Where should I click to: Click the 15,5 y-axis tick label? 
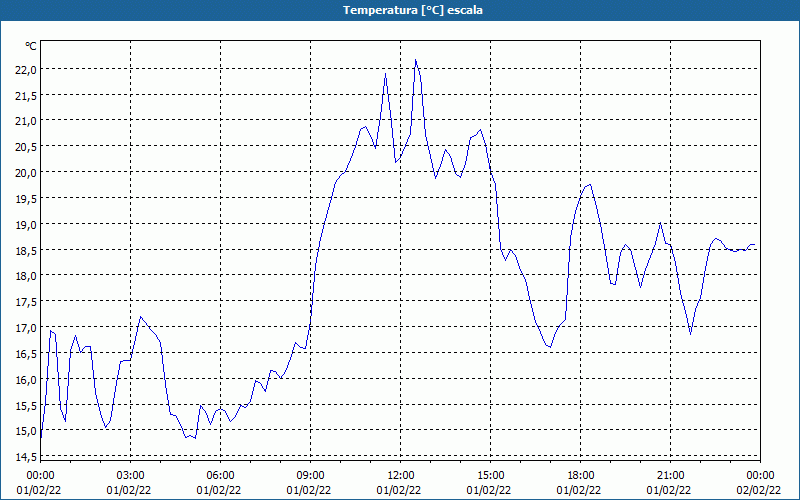point(26,406)
